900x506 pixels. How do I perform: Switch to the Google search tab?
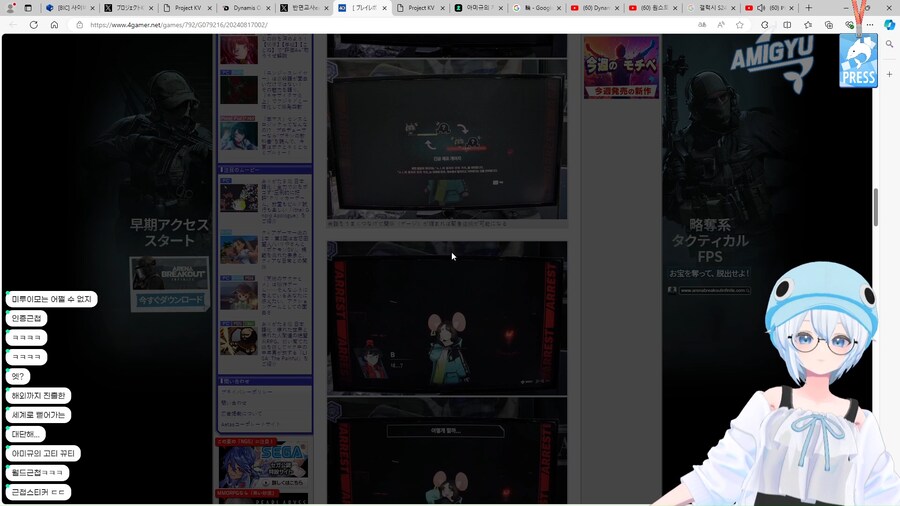[533, 8]
